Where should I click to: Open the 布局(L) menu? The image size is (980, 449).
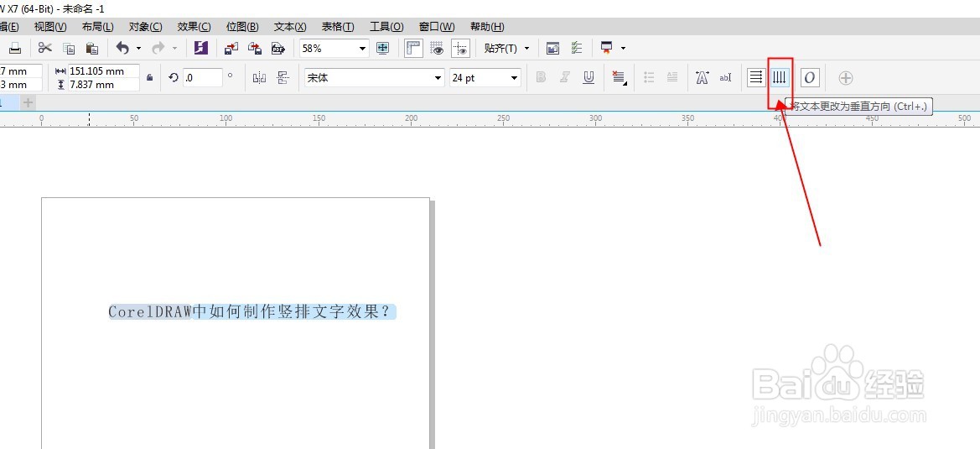pos(97,27)
